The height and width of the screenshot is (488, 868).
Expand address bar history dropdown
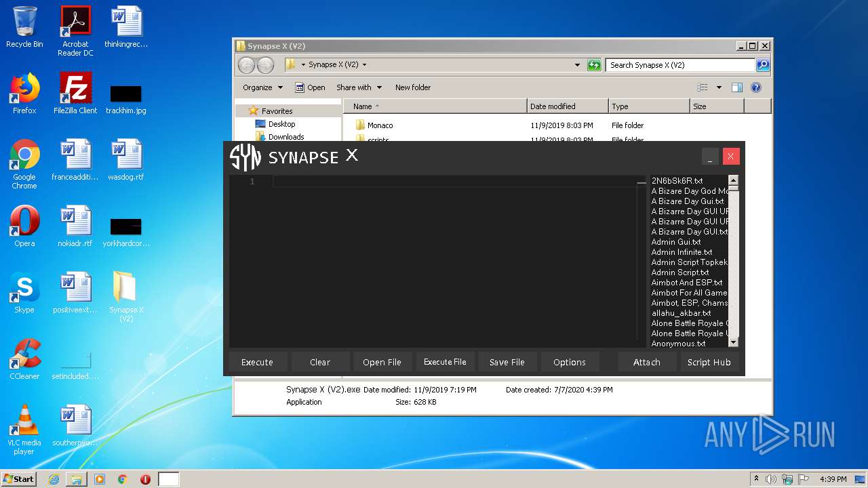(577, 65)
